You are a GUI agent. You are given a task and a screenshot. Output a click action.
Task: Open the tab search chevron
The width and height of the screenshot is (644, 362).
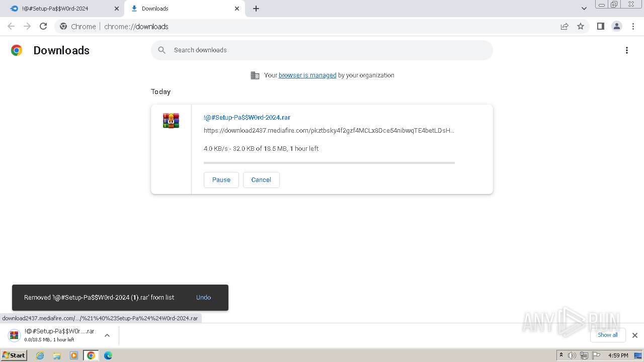tap(584, 9)
